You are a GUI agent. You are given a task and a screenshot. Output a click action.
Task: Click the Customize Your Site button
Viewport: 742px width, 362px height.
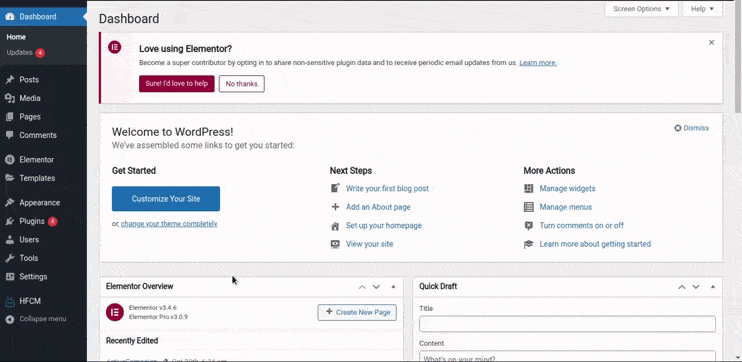[x=166, y=199]
